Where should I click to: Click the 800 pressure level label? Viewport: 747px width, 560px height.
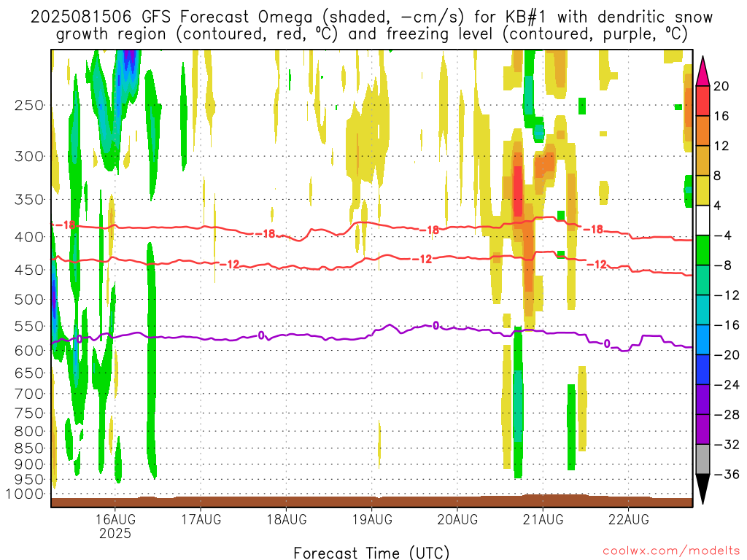(29, 432)
